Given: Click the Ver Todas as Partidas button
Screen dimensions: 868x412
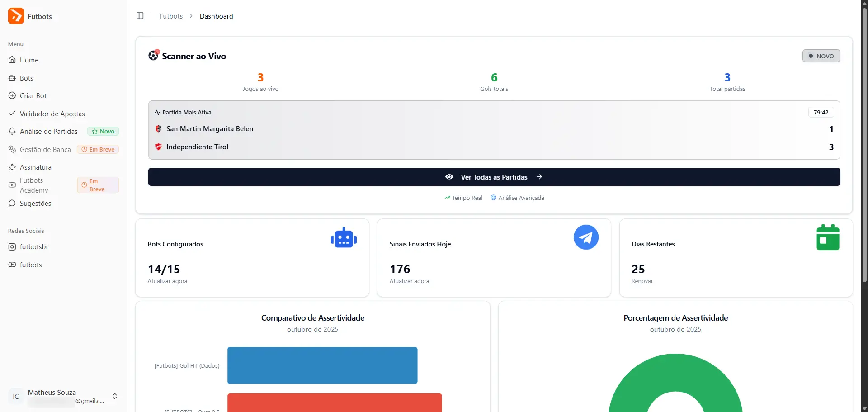Looking at the screenshot, I should click(x=494, y=177).
